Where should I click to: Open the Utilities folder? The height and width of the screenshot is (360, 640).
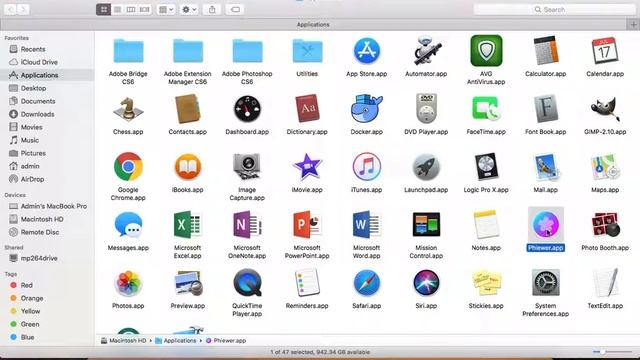(x=307, y=51)
